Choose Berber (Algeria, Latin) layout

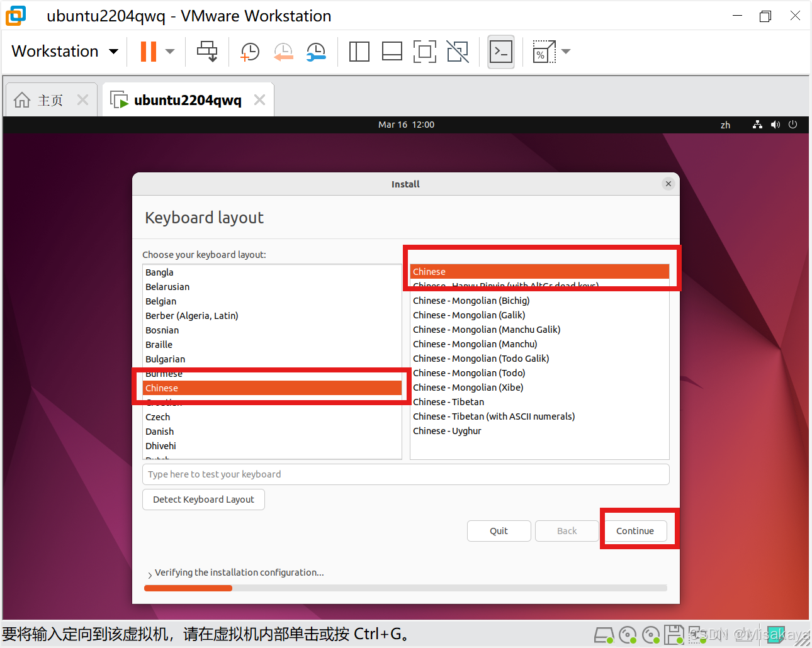pos(272,316)
